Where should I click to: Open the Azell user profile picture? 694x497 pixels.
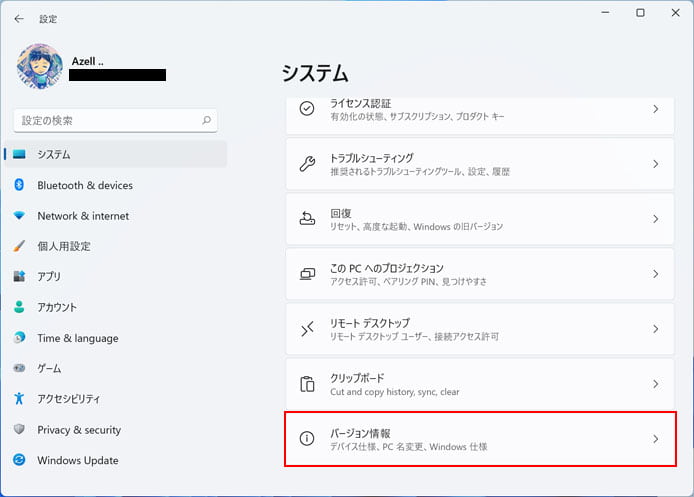click(x=39, y=66)
